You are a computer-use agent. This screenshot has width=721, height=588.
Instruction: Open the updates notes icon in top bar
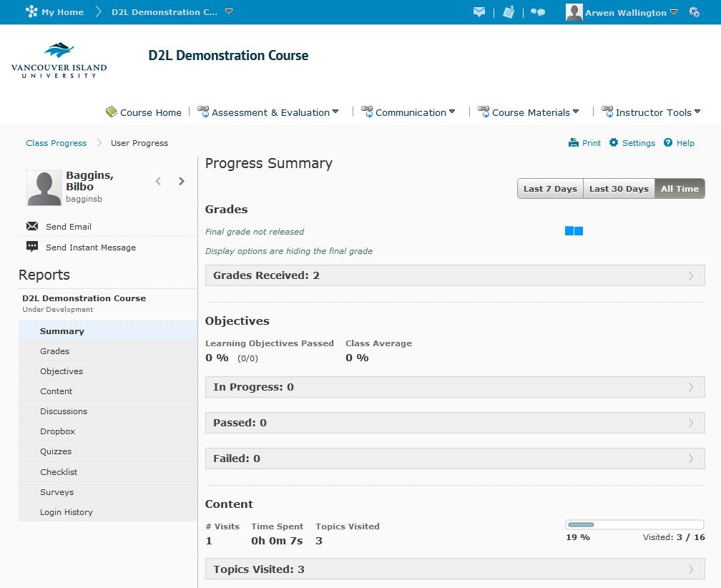(x=509, y=12)
